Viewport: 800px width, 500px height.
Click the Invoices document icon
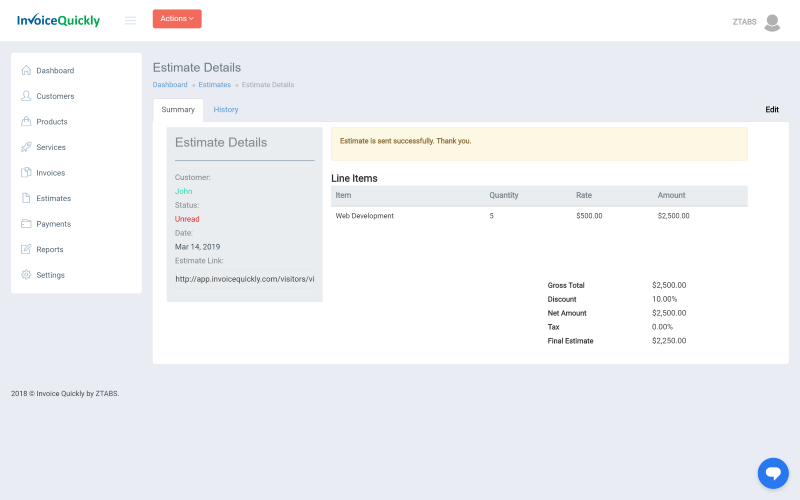pyautogui.click(x=26, y=173)
